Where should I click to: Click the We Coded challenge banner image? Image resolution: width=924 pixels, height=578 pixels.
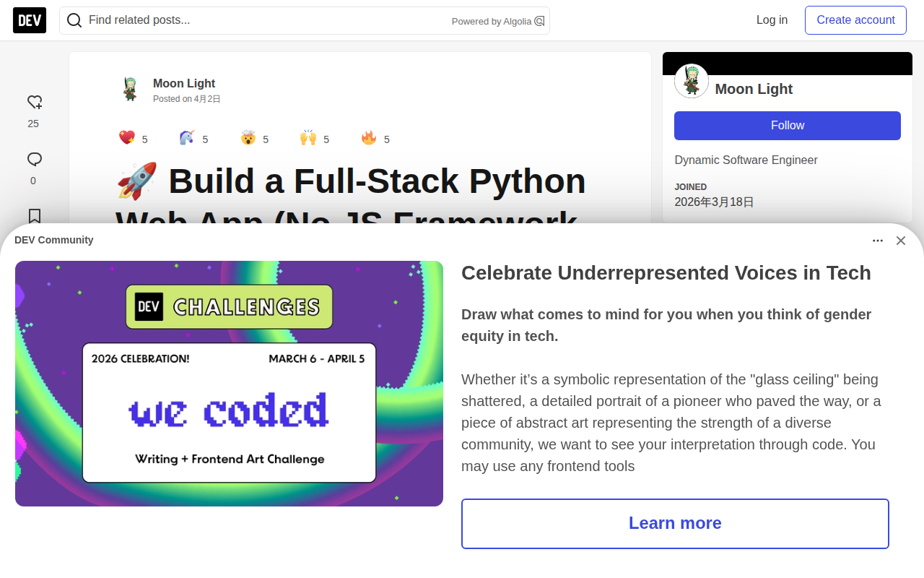pos(229,383)
